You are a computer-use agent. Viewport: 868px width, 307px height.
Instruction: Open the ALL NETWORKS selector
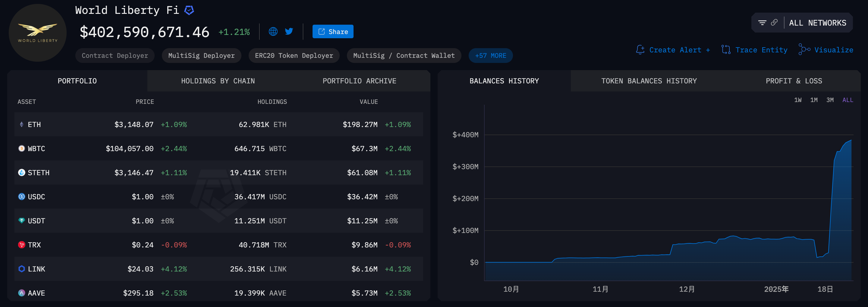817,23
